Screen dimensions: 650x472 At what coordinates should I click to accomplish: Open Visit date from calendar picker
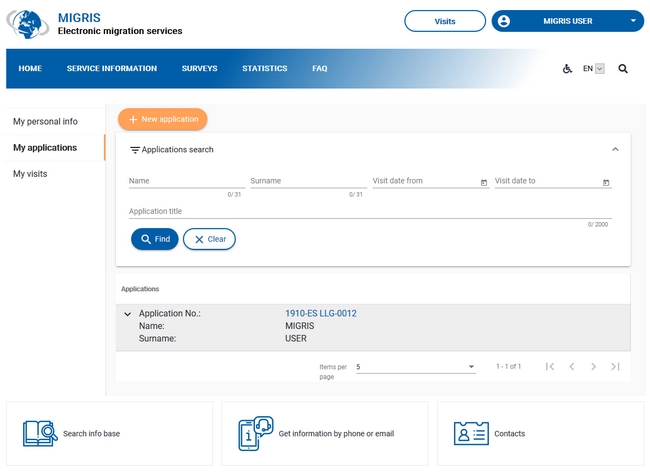(x=484, y=182)
